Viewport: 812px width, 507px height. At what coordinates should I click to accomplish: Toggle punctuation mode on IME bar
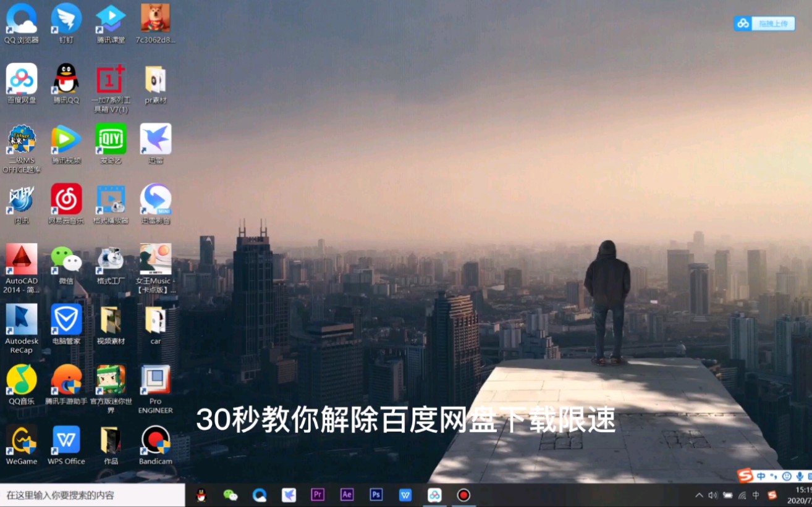tap(774, 477)
